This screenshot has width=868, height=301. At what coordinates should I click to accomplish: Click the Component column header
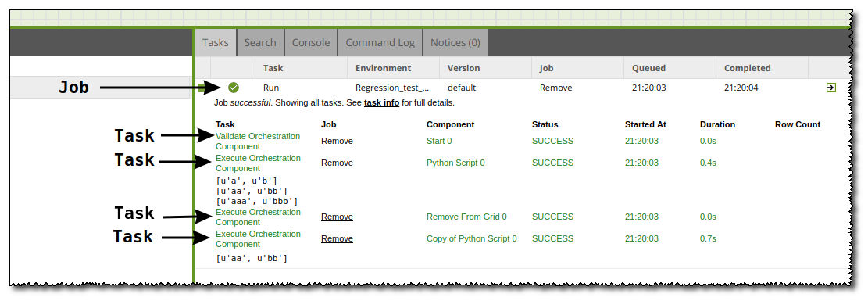450,124
